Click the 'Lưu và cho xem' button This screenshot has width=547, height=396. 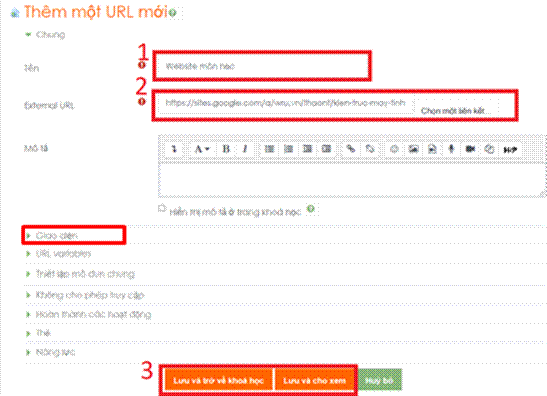click(315, 380)
